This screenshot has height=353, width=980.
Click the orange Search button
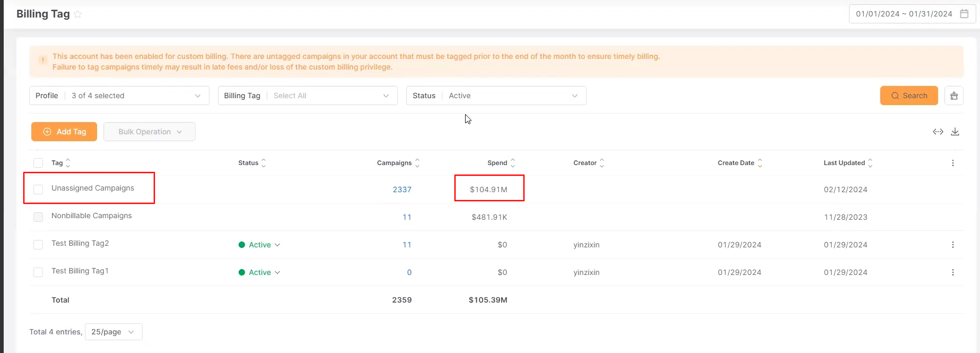point(908,96)
